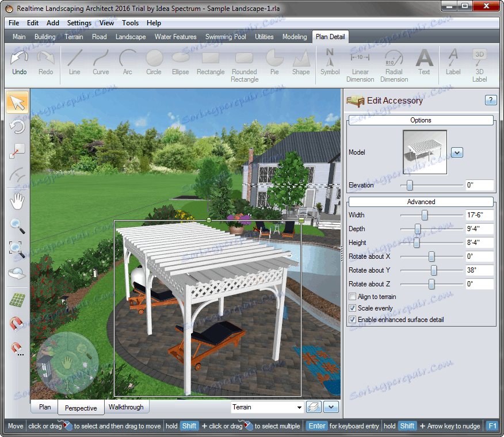Viewport: 504px width, 437px height.
Task: Open the Tools menu
Action: 130,23
